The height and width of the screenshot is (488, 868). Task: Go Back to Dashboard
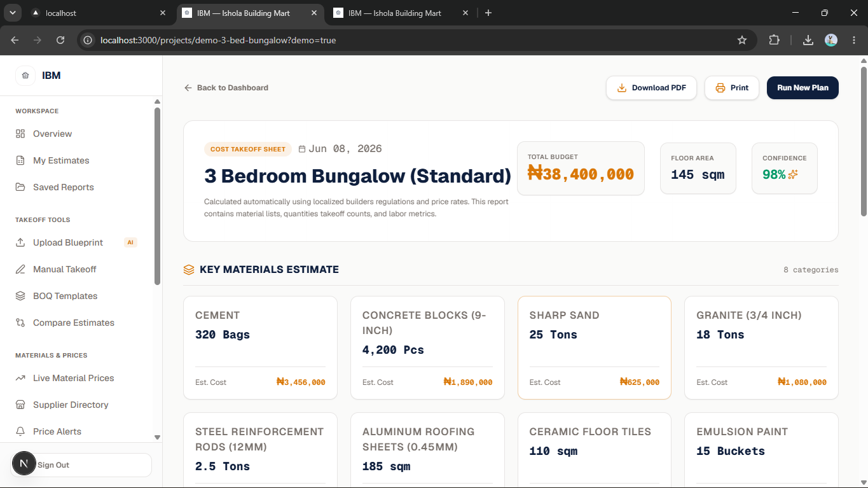(x=226, y=88)
